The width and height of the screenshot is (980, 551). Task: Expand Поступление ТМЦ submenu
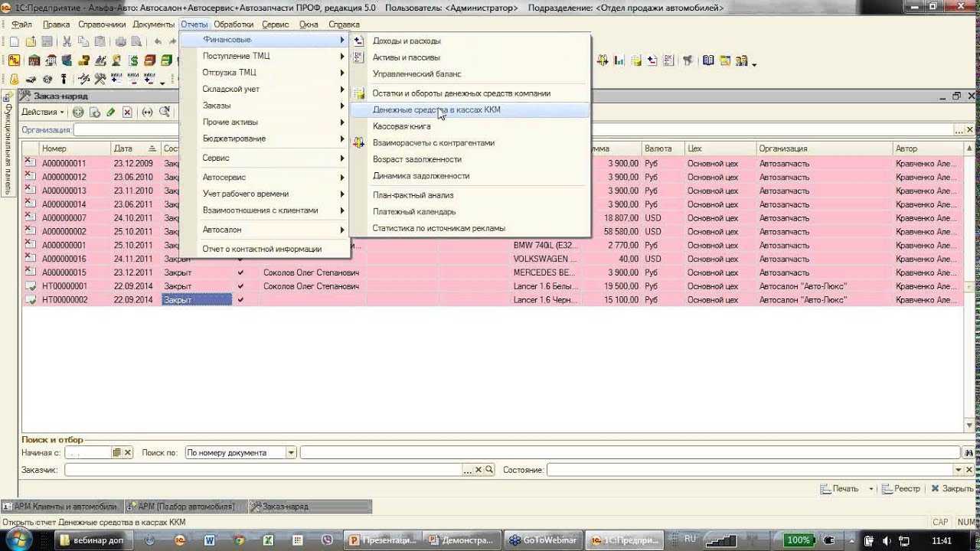pos(264,56)
